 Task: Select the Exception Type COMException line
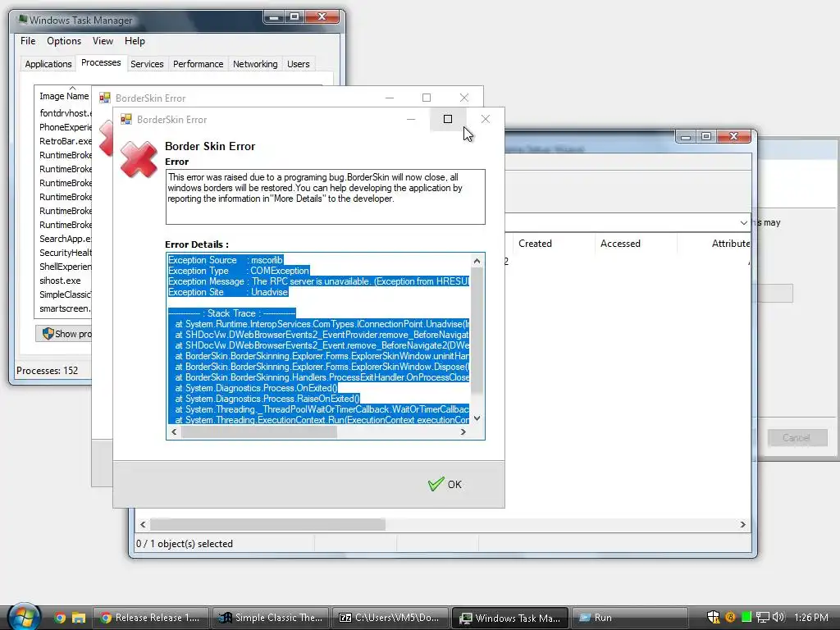(239, 271)
